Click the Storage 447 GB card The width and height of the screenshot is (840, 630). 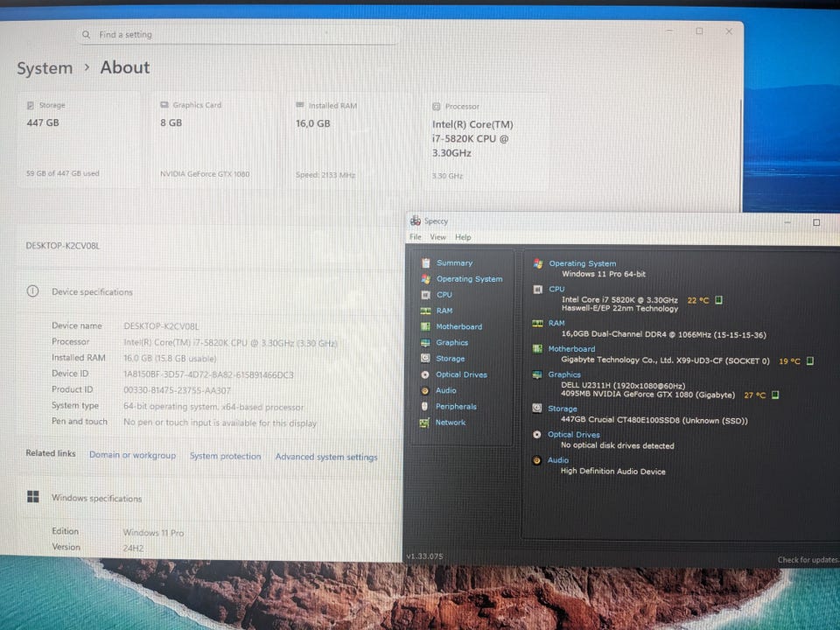[79, 139]
